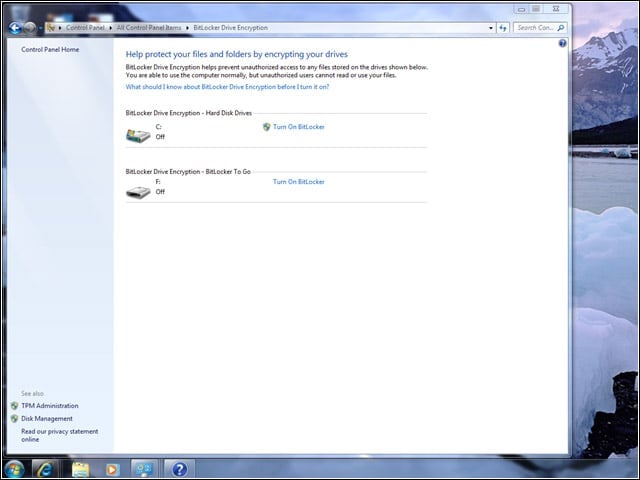The image size is (640, 480).
Task: Click the Control Panel icon in address bar
Action: 51,28
